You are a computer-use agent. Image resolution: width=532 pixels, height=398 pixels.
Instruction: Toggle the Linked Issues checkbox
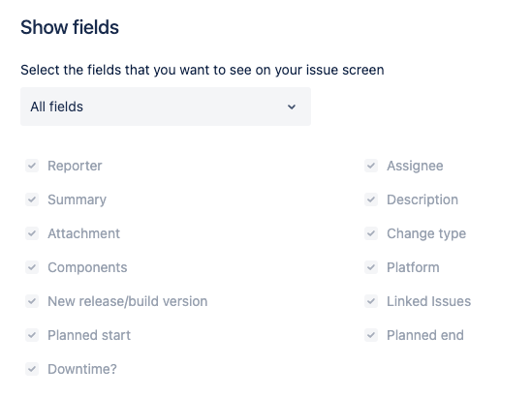pyautogui.click(x=371, y=301)
